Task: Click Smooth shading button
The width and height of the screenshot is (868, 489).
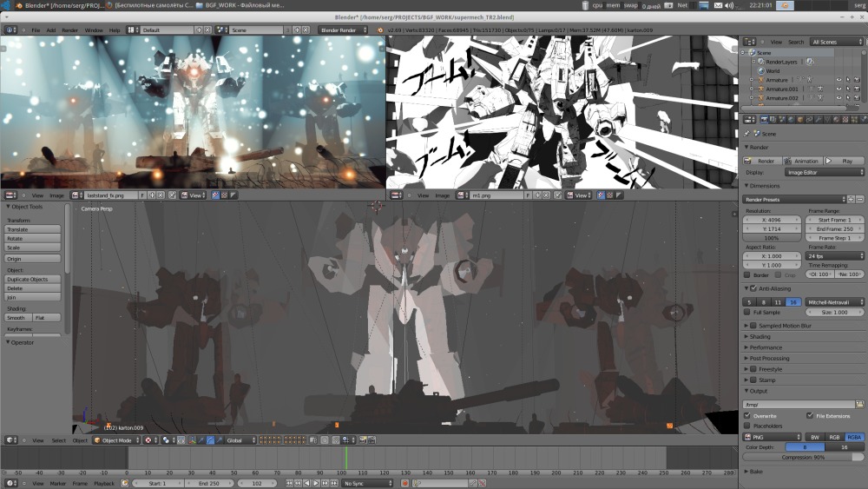Action: [x=18, y=318]
